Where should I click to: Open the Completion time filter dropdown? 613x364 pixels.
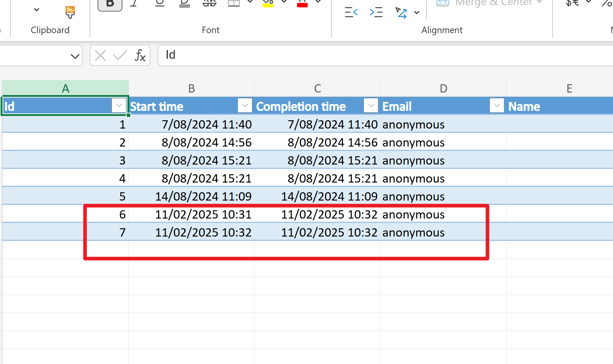tap(371, 106)
